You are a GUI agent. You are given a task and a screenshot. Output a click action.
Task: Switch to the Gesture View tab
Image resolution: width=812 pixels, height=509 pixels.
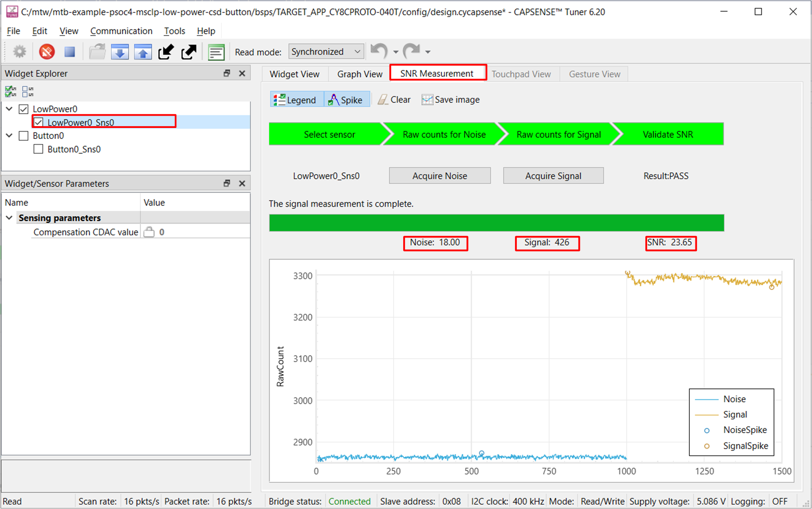click(595, 74)
